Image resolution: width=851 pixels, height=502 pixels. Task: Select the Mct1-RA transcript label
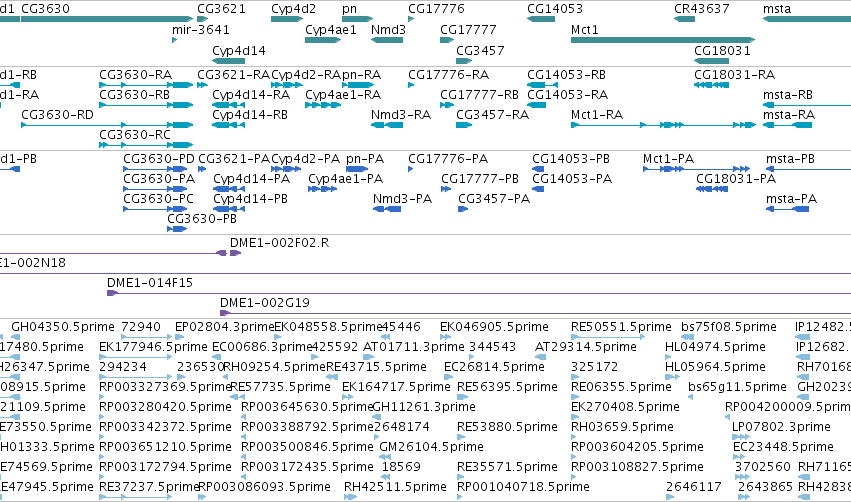(x=597, y=115)
